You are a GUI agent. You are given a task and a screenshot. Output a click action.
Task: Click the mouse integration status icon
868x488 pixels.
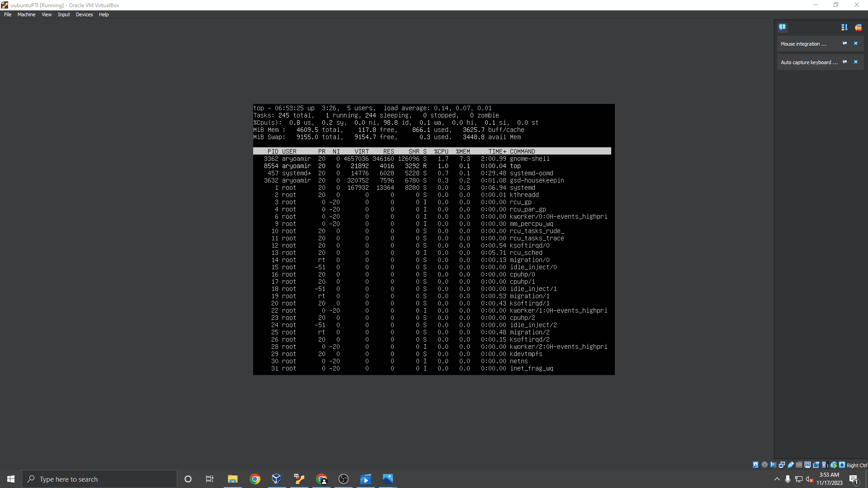(833, 465)
